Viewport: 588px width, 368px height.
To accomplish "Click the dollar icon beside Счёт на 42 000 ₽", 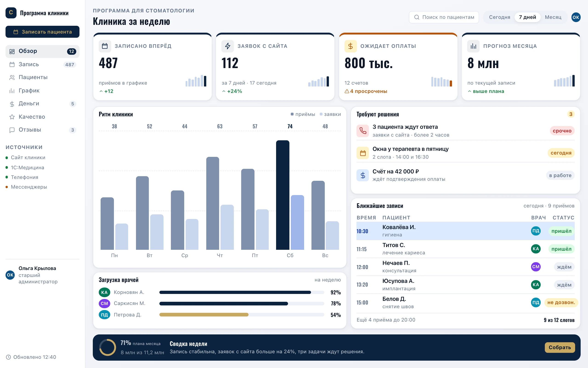I will [x=363, y=175].
